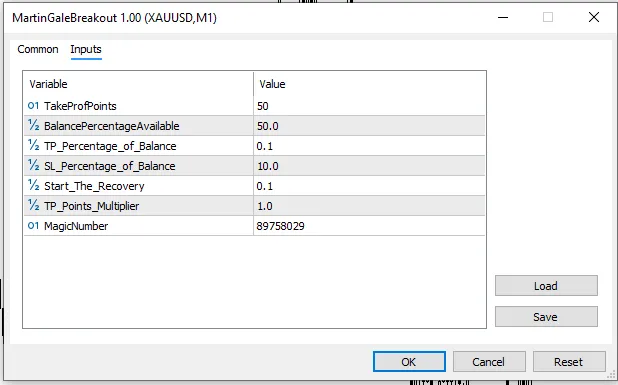618x385 pixels.
Task: Select the TakeProfPoints variable name
Action: point(80,106)
